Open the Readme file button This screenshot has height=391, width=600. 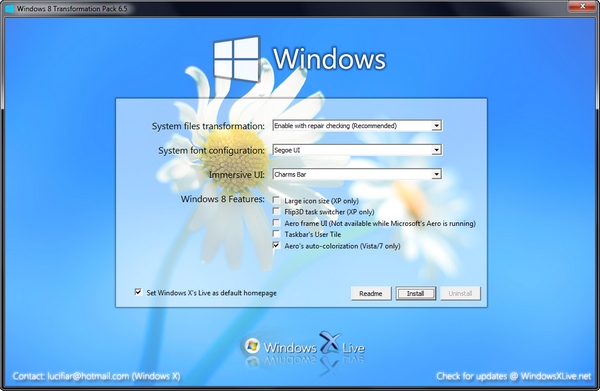coord(371,293)
